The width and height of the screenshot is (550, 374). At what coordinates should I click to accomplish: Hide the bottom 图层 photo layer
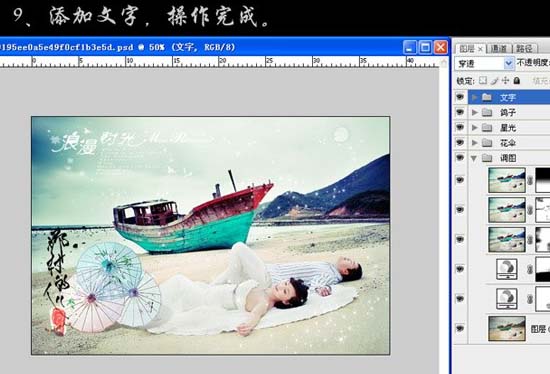point(460,328)
